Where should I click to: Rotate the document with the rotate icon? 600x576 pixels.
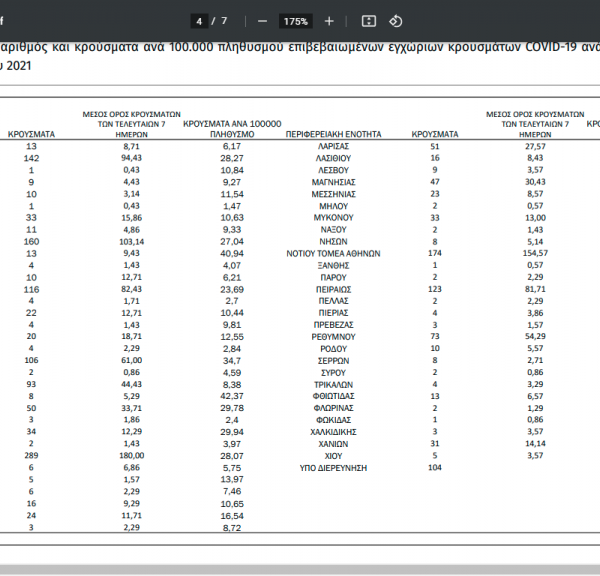point(396,21)
